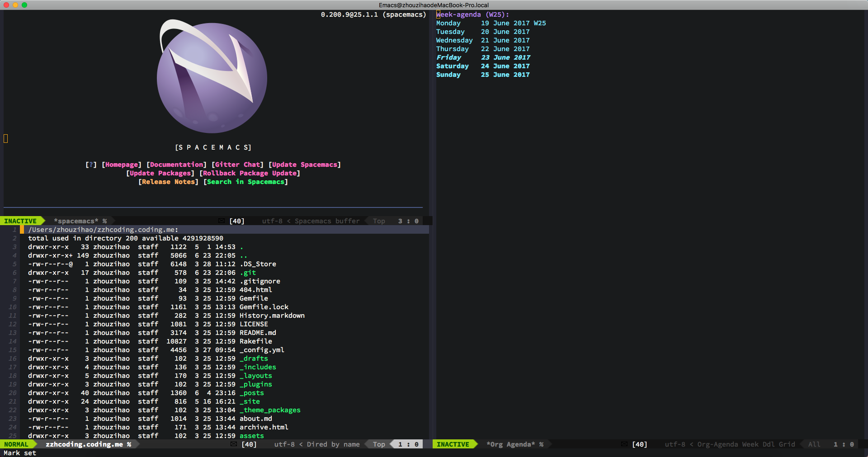Select Monday 19 June 2017 in agenda
This screenshot has height=457, width=868.
tap(491, 23)
